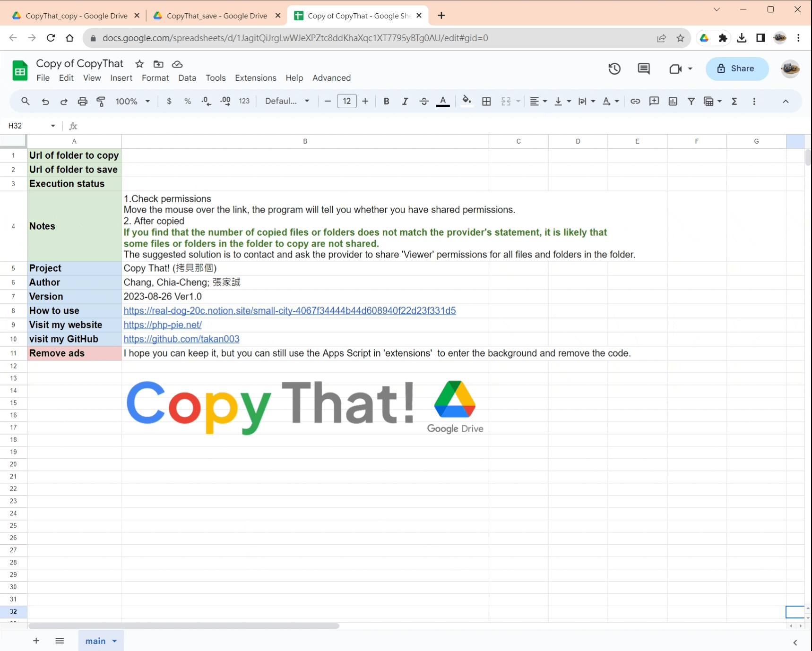Insert a comment
This screenshot has width=812, height=651.
pyautogui.click(x=654, y=101)
